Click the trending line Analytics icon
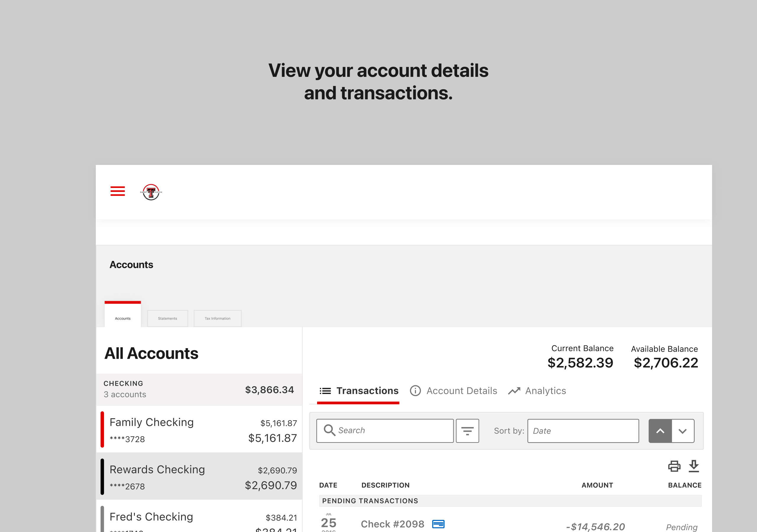 pyautogui.click(x=514, y=391)
